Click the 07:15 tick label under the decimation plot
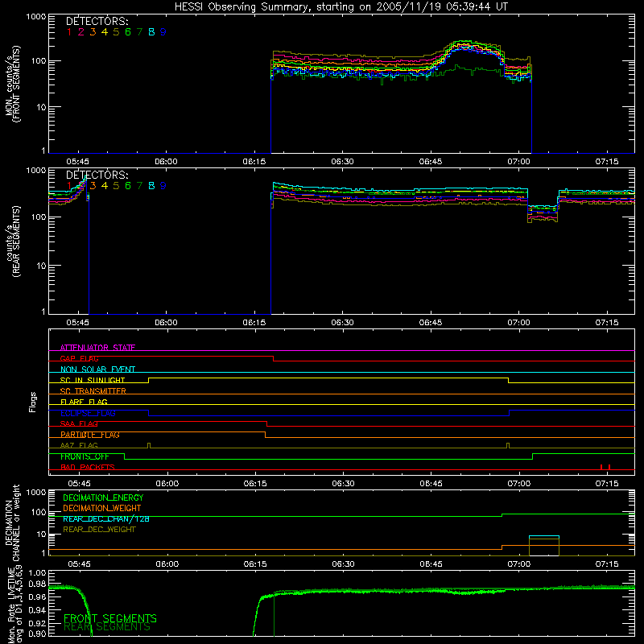 pyautogui.click(x=607, y=564)
